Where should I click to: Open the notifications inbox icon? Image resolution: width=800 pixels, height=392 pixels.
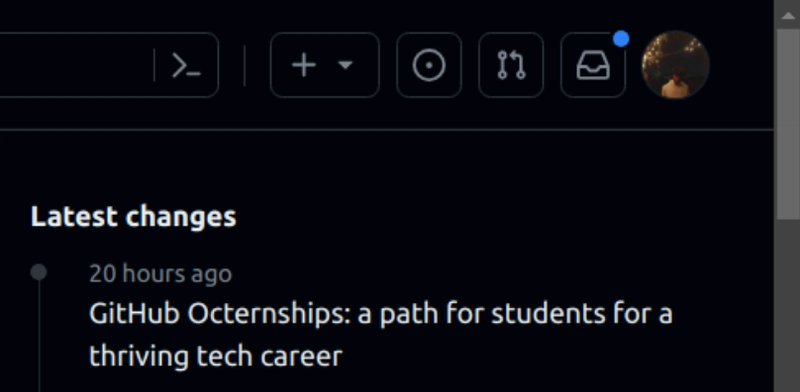593,65
